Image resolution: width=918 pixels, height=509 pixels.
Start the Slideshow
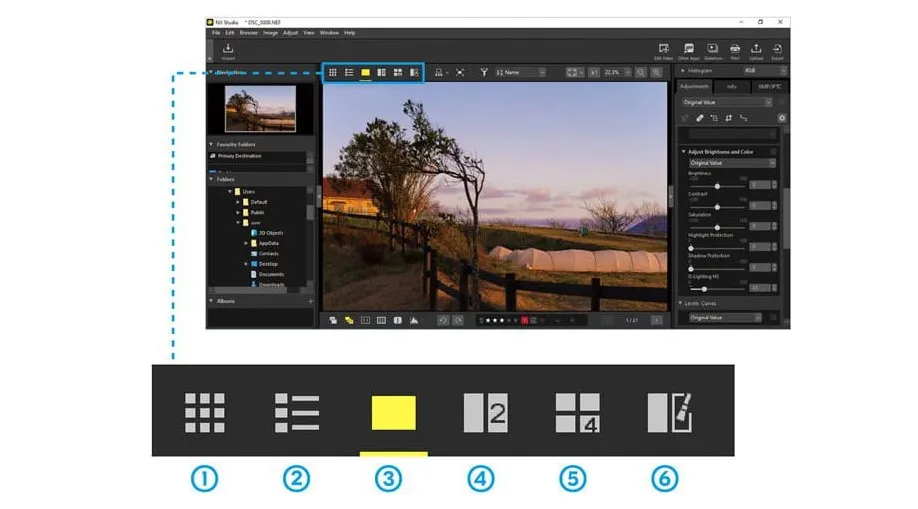click(712, 50)
